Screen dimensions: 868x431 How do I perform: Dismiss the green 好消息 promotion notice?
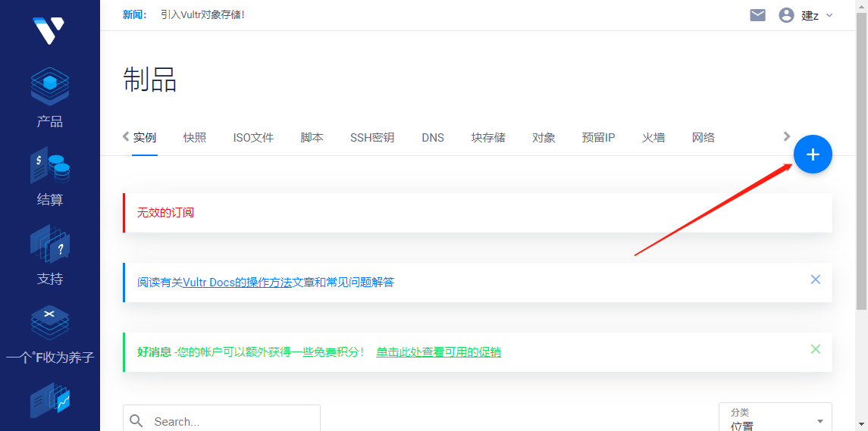(815, 349)
